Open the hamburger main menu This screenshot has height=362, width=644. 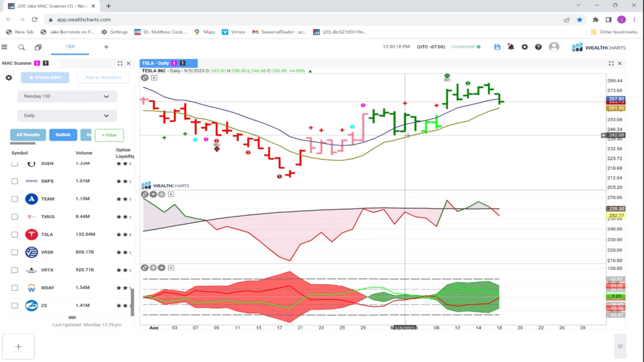coord(4,47)
